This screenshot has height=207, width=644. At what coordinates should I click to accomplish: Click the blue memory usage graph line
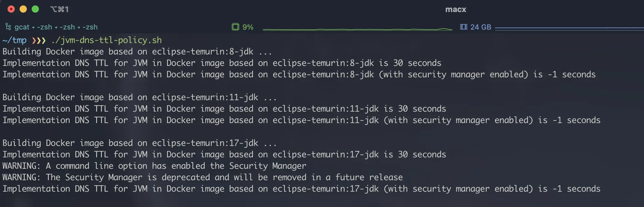tap(569, 29)
